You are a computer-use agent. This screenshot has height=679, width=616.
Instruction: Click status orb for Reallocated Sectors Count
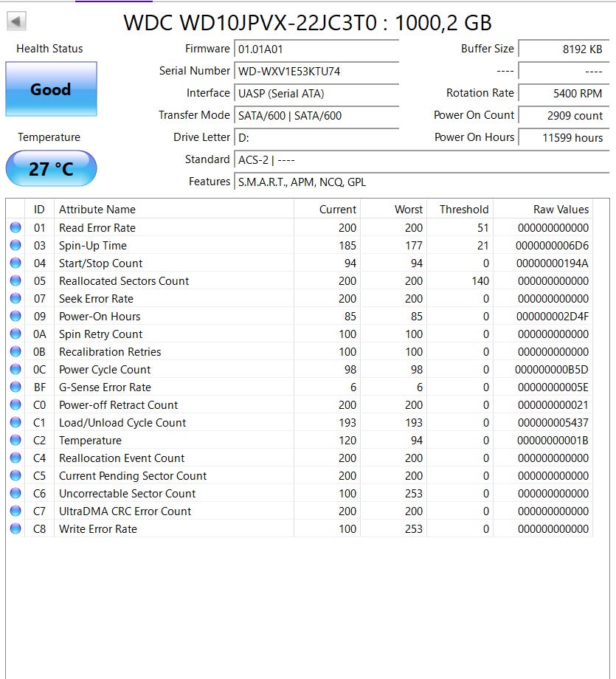point(15,280)
